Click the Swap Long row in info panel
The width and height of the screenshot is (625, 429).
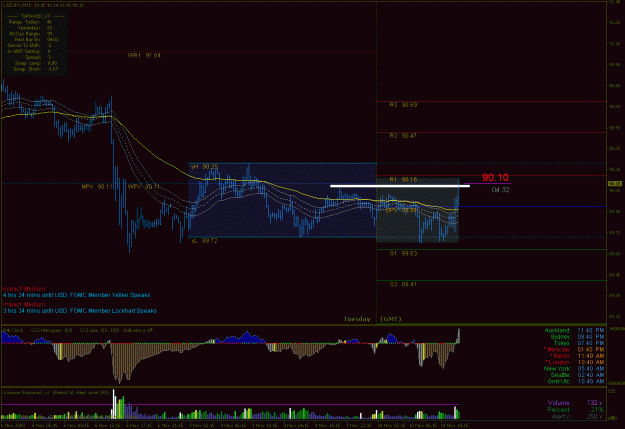(x=35, y=63)
